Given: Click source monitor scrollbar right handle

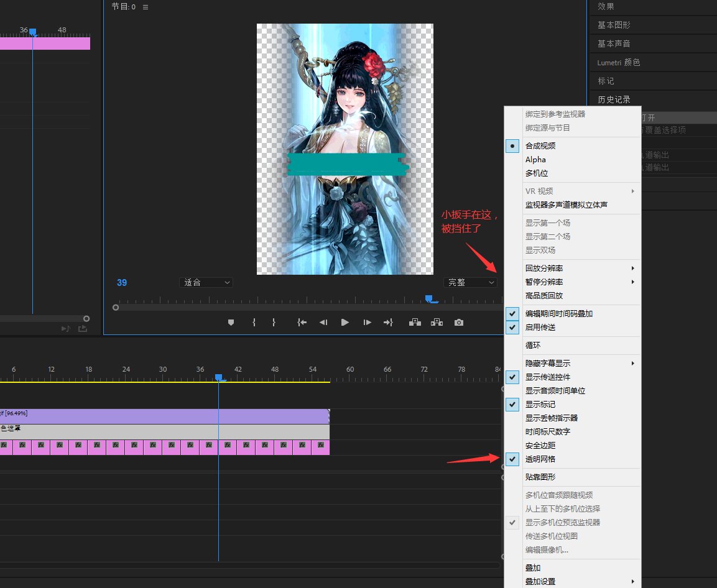Looking at the screenshot, I should click(86, 319).
